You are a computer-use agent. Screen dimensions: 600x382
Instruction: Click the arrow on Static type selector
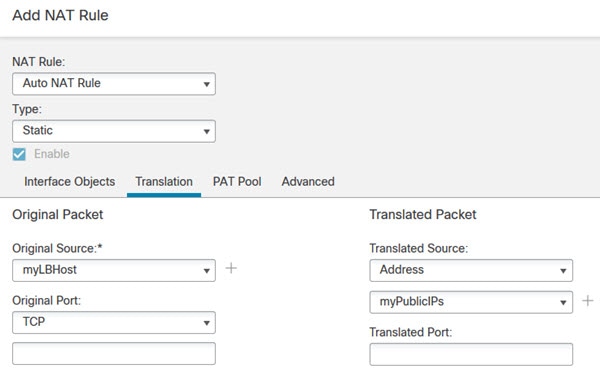[206, 132]
